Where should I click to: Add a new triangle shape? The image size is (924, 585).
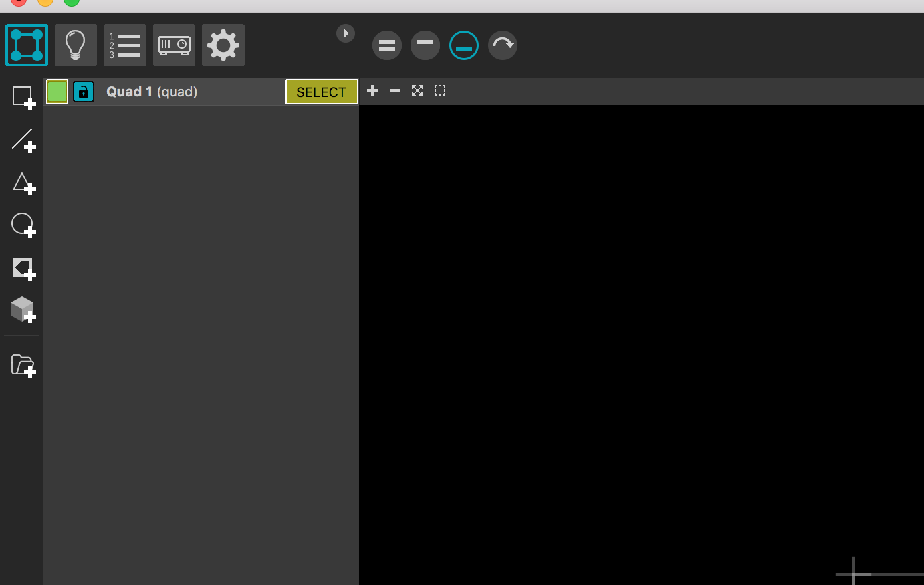pyautogui.click(x=23, y=183)
